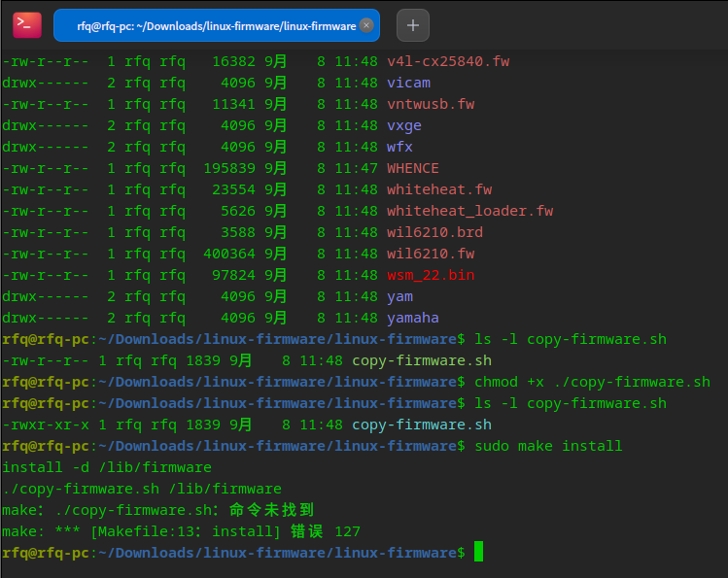The width and height of the screenshot is (728, 578).
Task: Click the wfx directory name
Action: click(399, 147)
